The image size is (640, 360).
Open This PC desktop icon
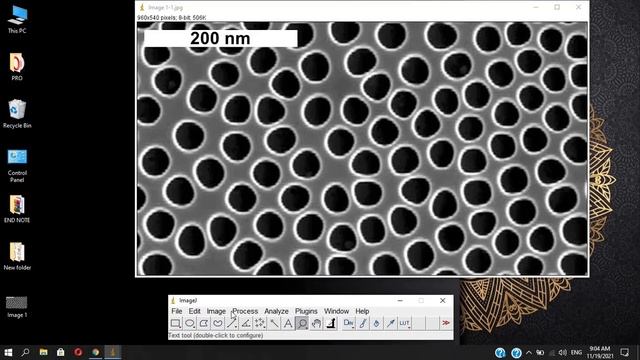(x=17, y=20)
